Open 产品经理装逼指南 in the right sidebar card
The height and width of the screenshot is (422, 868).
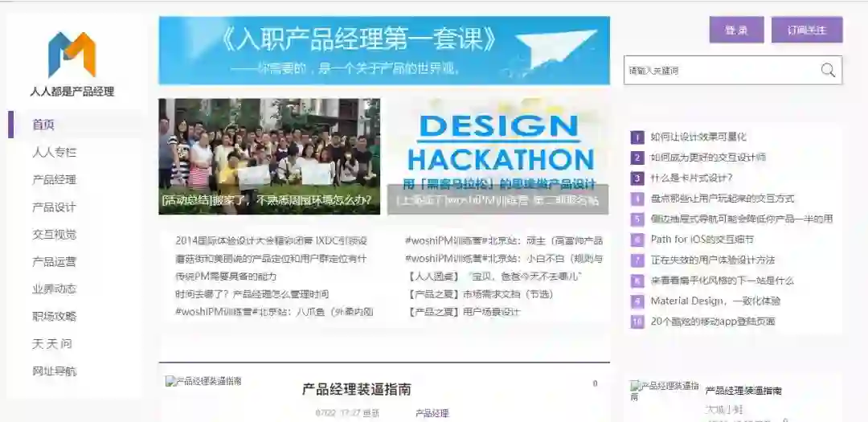(743, 391)
